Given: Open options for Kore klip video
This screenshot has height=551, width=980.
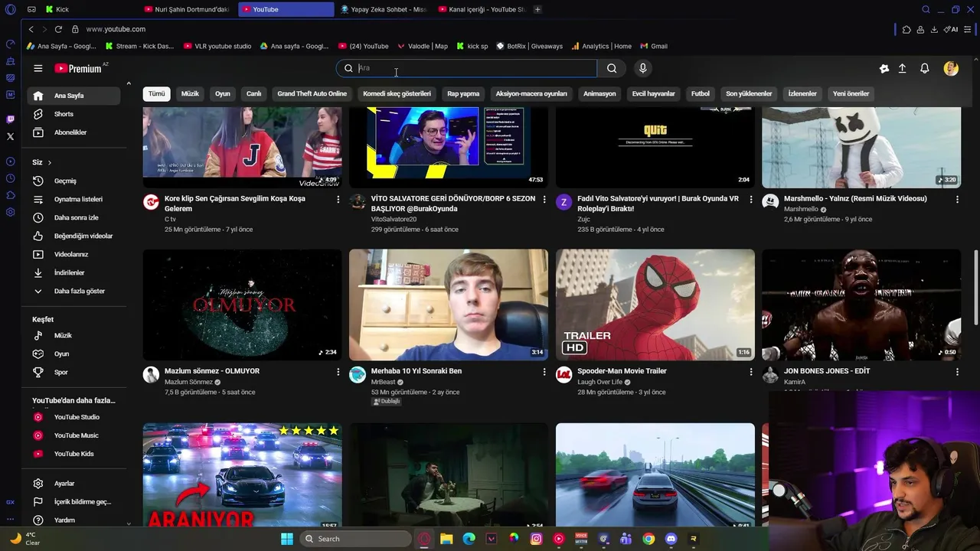Looking at the screenshot, I should pos(338,199).
